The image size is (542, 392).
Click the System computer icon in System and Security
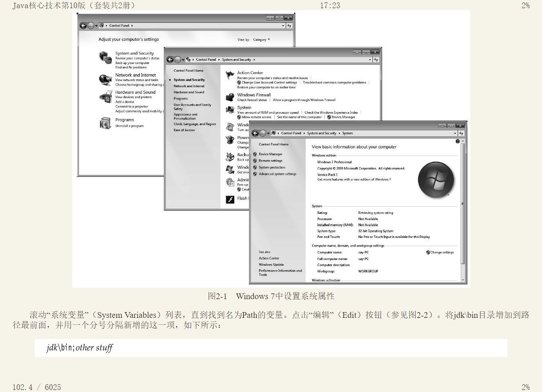pos(230,110)
